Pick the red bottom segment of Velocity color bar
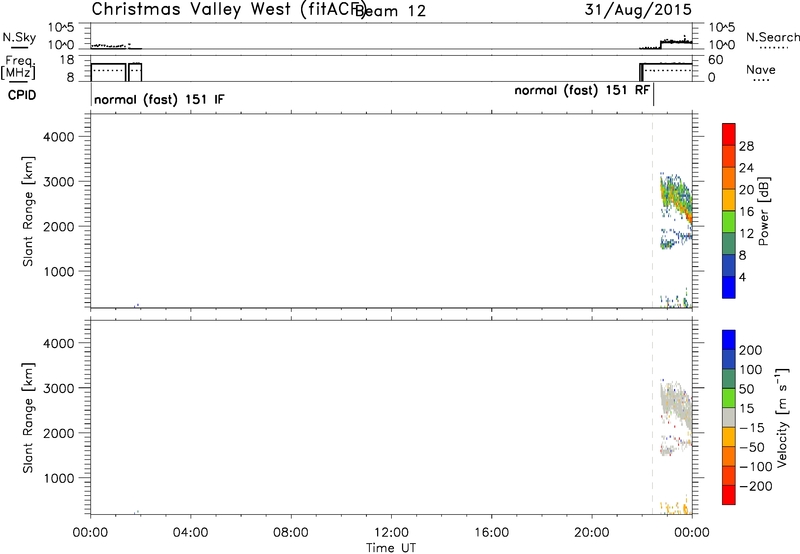This screenshot has height=554, width=800. tap(729, 495)
